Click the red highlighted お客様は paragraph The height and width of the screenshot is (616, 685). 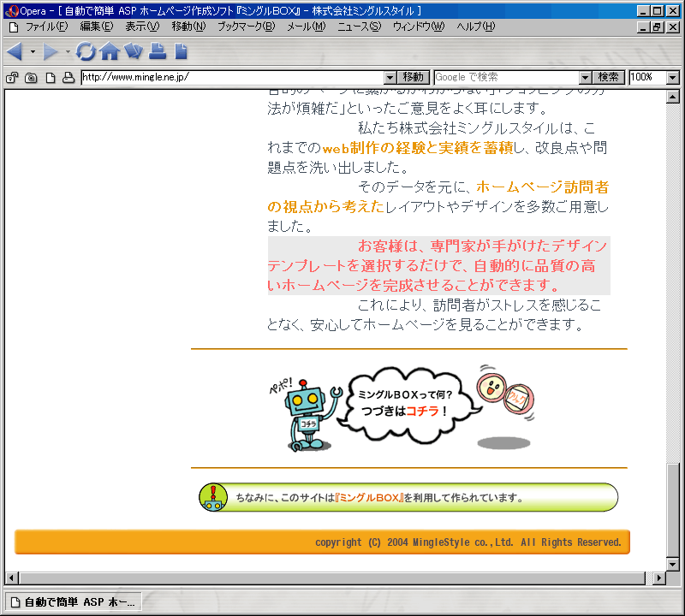(438, 265)
